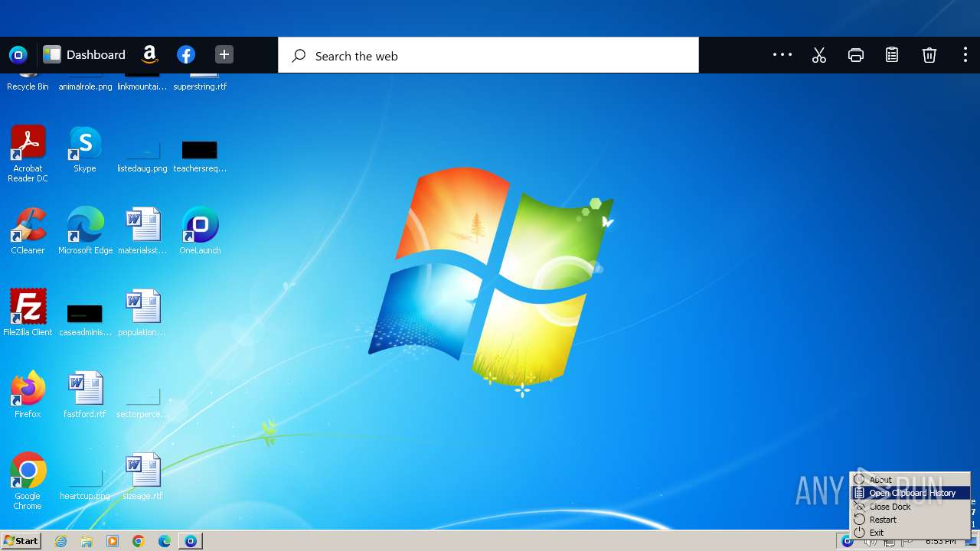Choose Restart from the tray menu
980x551 pixels.
pyautogui.click(x=910, y=520)
